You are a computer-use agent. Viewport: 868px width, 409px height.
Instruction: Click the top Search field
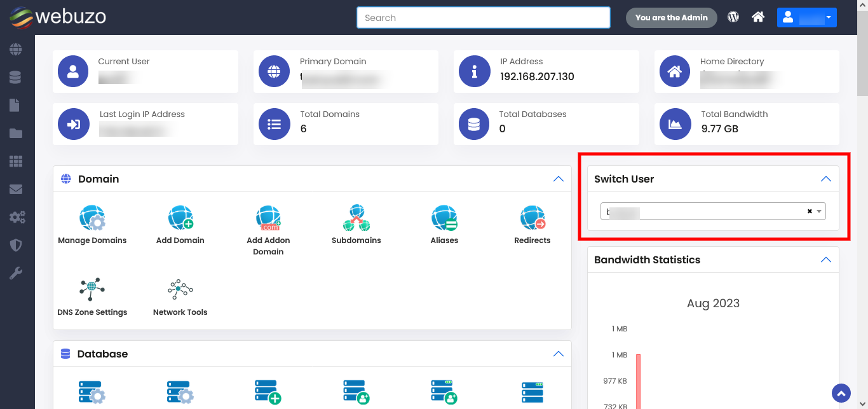(483, 18)
